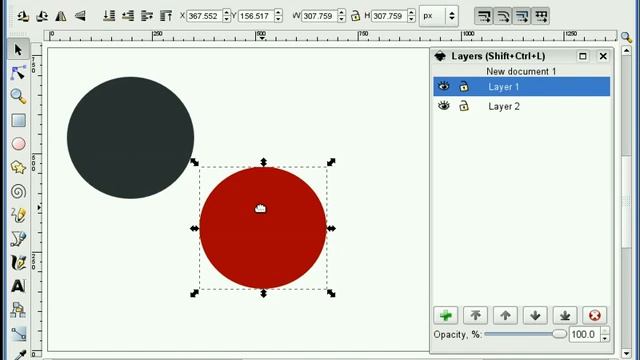Viewport: 640px width, 360px height.
Task: Click the Y coordinate field
Action: tap(256, 16)
